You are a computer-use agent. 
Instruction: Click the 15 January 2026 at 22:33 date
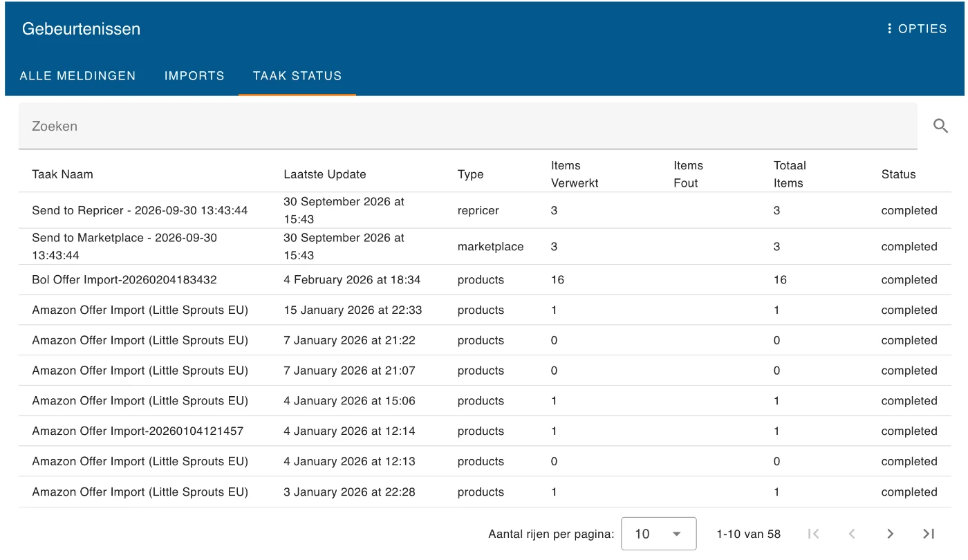353,310
